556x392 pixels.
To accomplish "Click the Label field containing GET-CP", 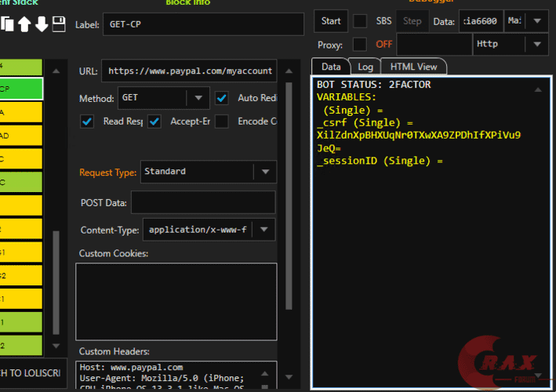I will [202, 24].
